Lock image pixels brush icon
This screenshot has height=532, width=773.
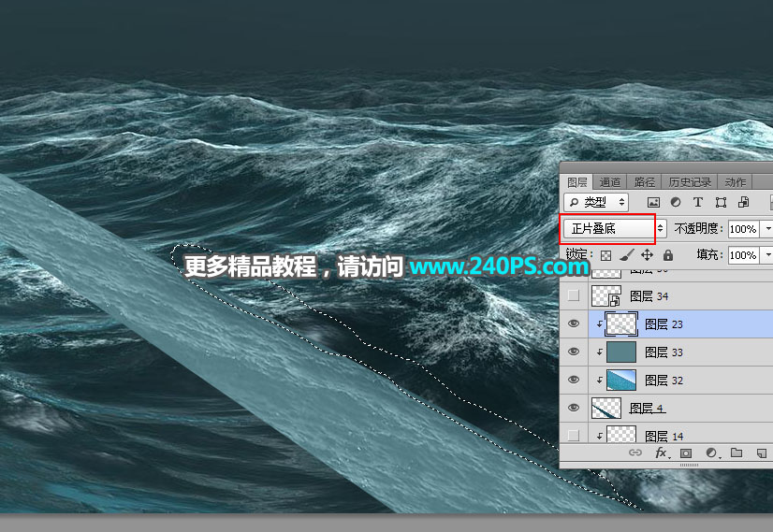click(x=627, y=254)
